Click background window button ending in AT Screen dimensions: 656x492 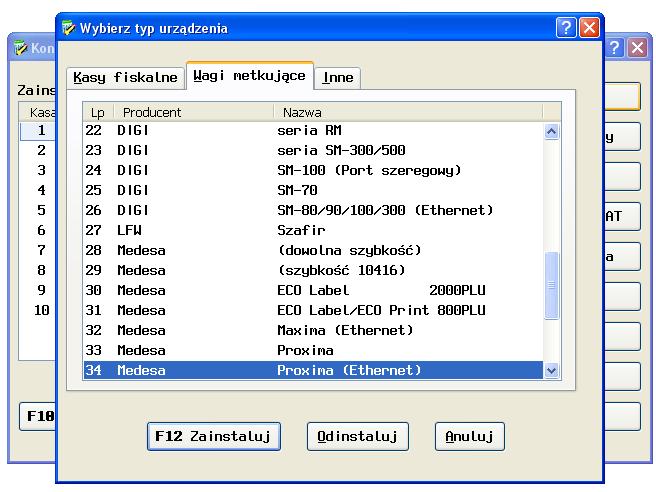623,216
